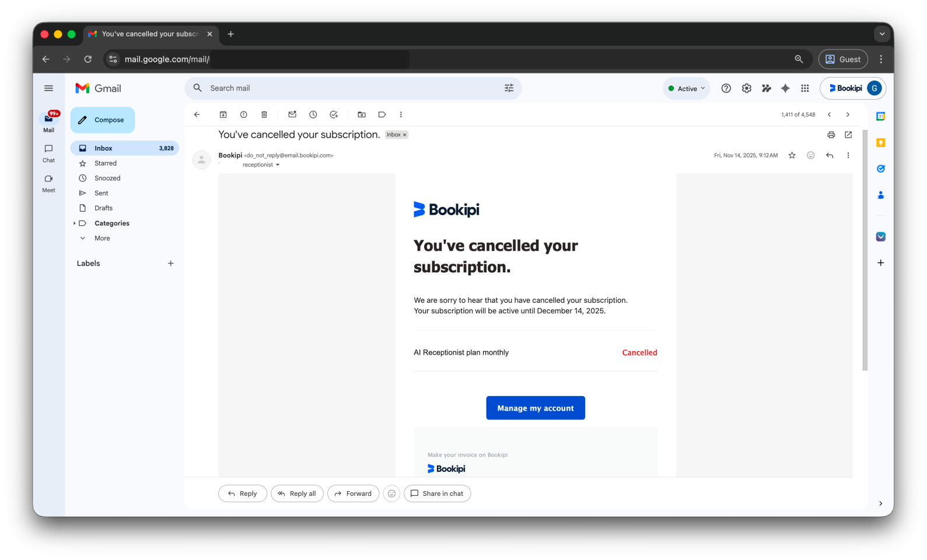
Task: Open the tab search dropdown arrow
Action: click(x=882, y=34)
